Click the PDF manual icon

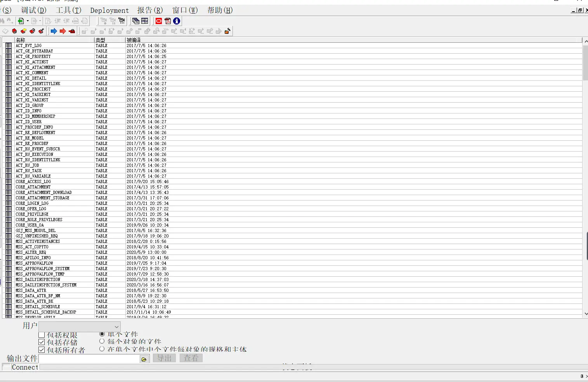point(168,21)
